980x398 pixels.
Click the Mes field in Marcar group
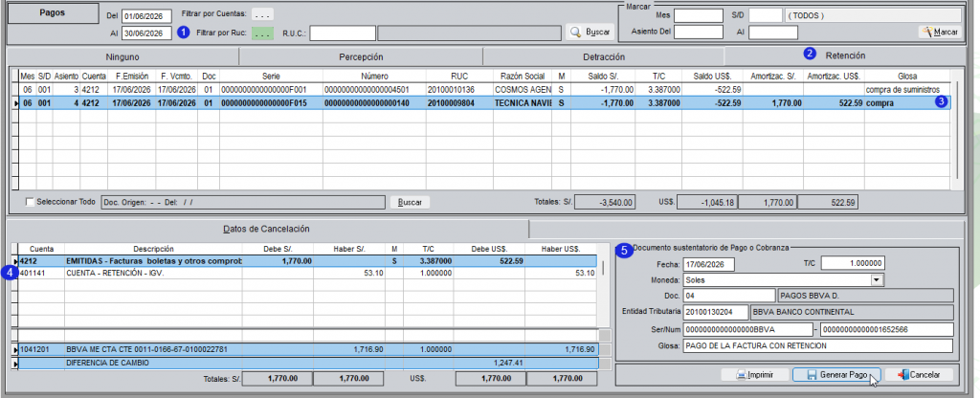click(698, 15)
